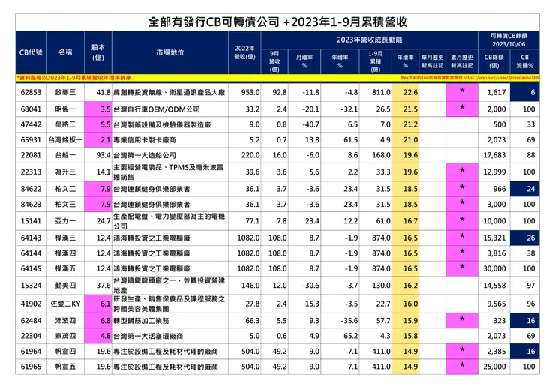Click the CB代號 column header

click(31, 52)
